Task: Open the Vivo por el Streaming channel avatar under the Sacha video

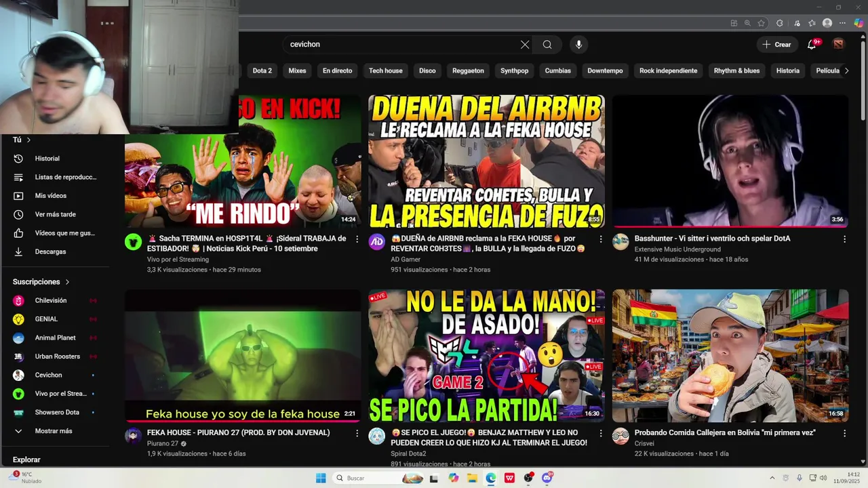Action: [x=133, y=242]
